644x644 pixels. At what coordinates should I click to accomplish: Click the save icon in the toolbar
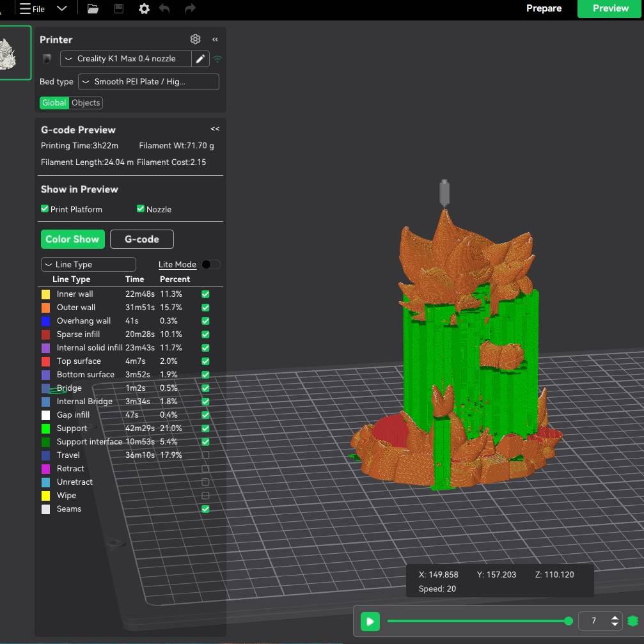[118, 9]
